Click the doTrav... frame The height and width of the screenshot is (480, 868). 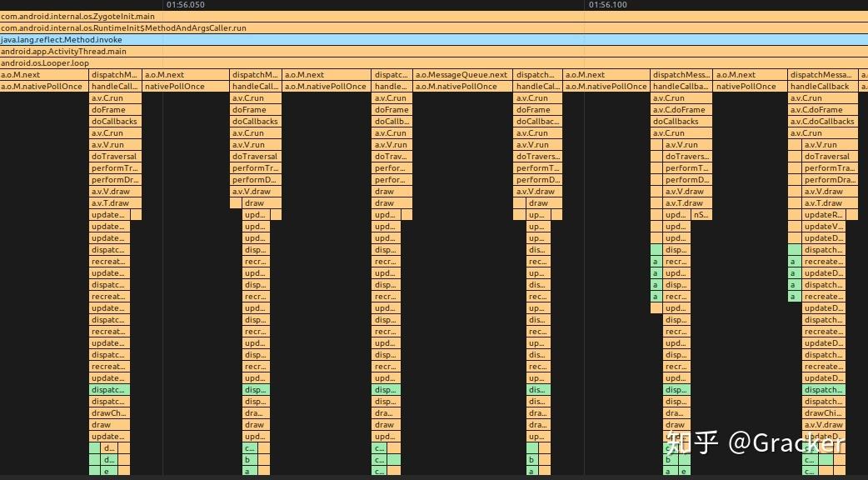tap(392, 156)
